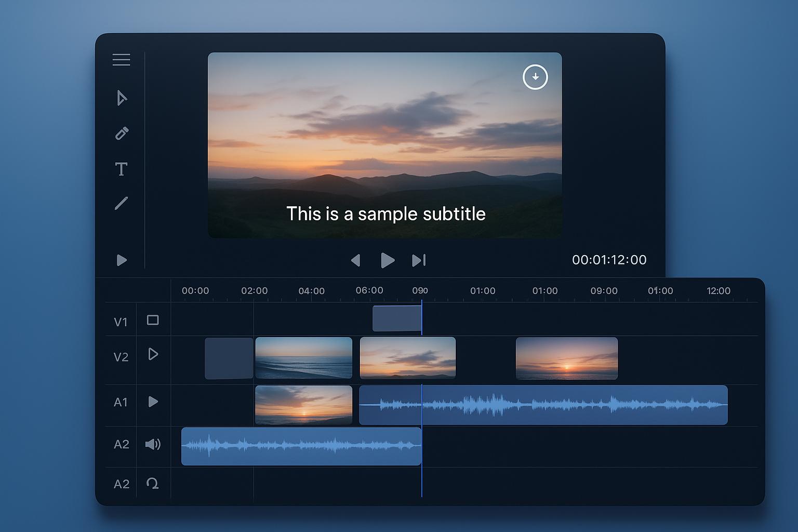Toggle the A1 track play icon
Screen dimensions: 798x532
pos(153,402)
